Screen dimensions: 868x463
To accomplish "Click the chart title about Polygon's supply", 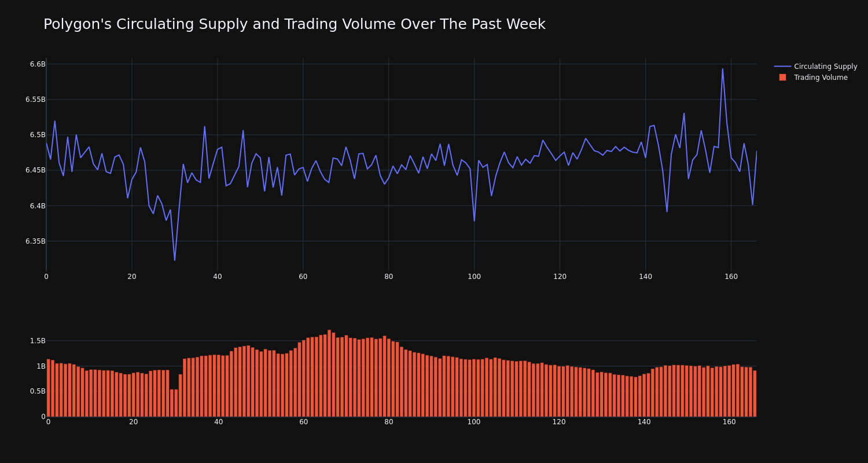I will pyautogui.click(x=295, y=24).
